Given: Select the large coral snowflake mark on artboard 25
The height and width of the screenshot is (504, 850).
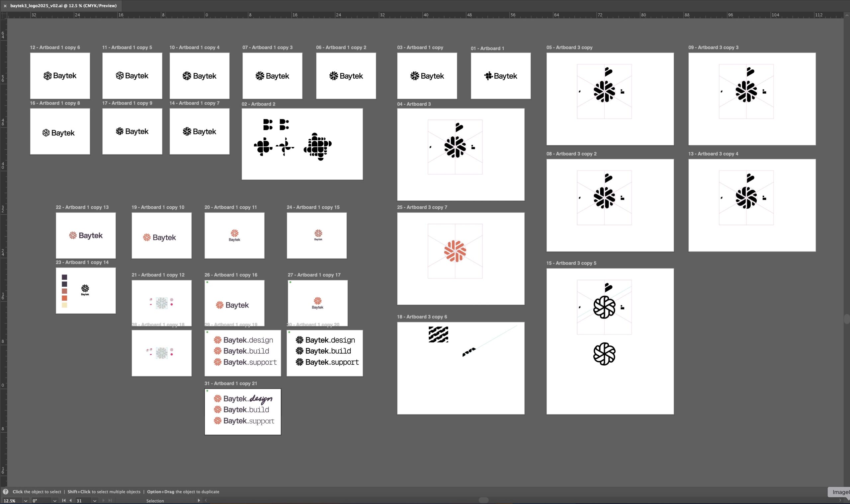Looking at the screenshot, I should point(455,251).
